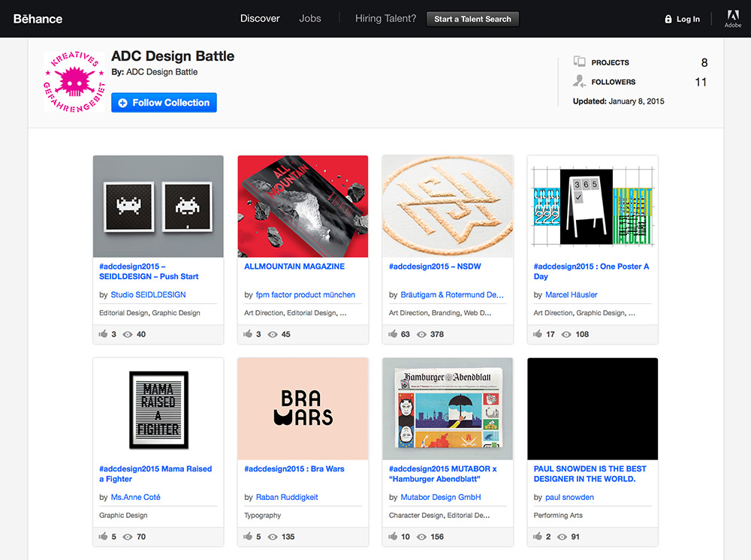Open the ALLMOUNTAIN magazine cover thumbnail
The height and width of the screenshot is (560, 751).
[303, 206]
